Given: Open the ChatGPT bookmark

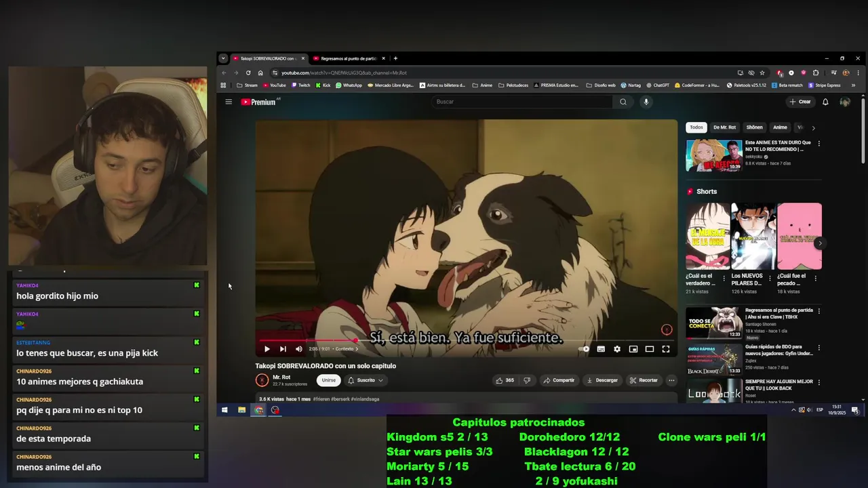Looking at the screenshot, I should [x=658, y=85].
